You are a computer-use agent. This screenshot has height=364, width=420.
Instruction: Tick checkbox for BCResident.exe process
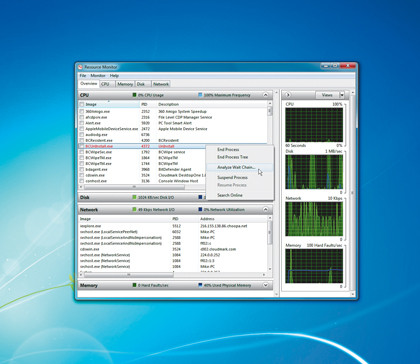coord(82,140)
